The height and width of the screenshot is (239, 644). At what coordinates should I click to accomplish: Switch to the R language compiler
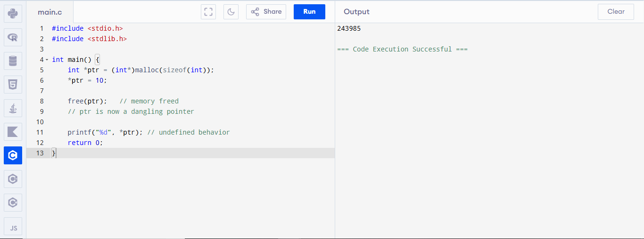[13, 37]
